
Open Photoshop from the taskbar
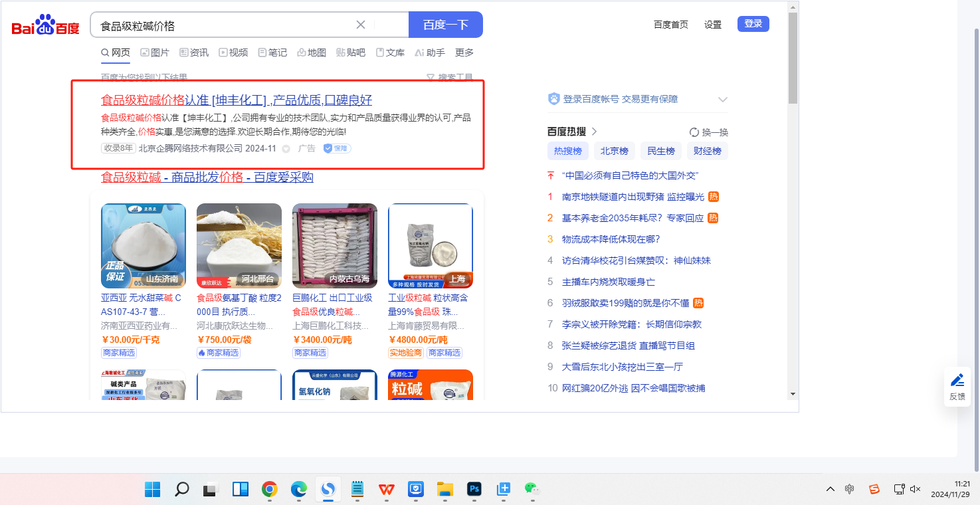pyautogui.click(x=474, y=490)
